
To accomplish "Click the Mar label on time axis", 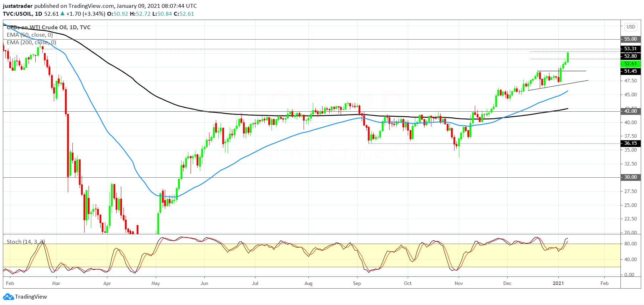I will 56,284.
